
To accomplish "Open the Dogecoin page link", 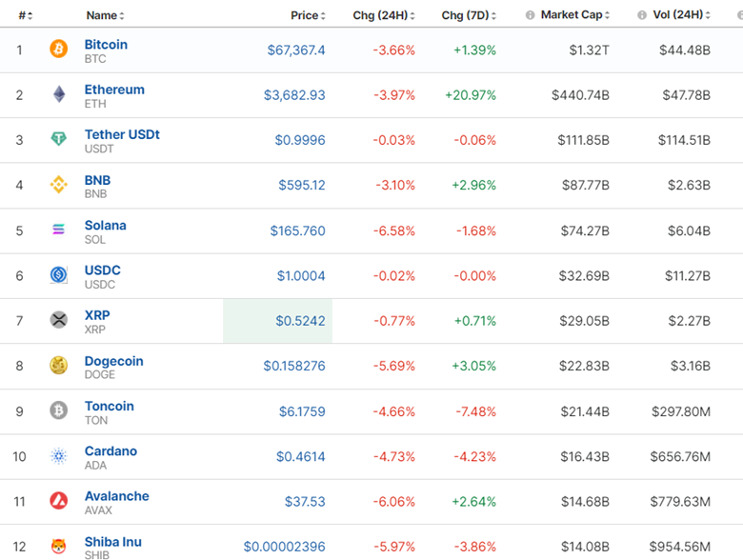I will (x=114, y=361).
